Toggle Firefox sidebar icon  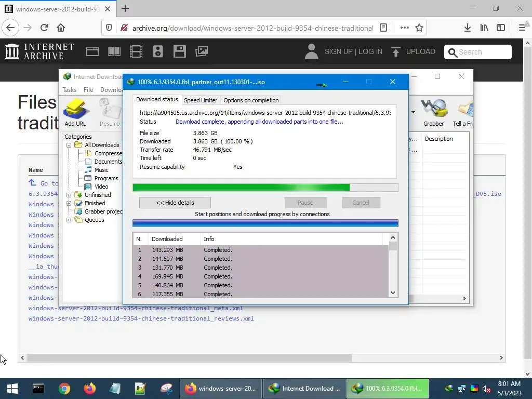[x=501, y=28]
